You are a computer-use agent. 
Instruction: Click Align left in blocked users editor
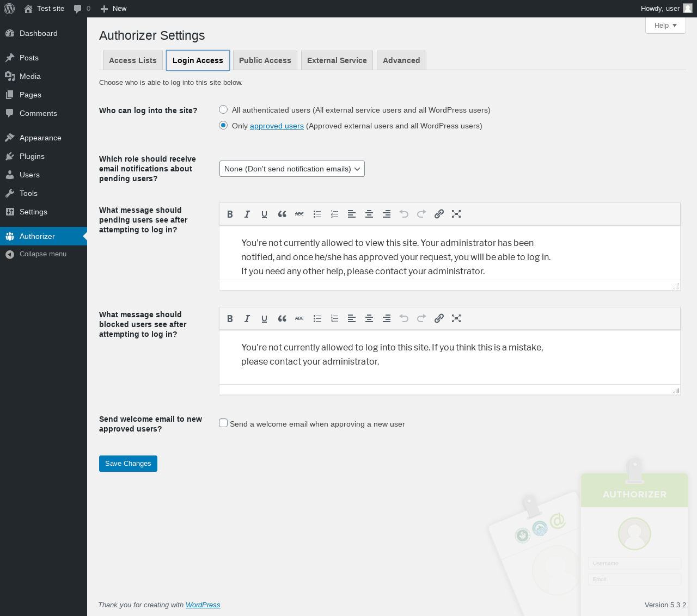[352, 318]
